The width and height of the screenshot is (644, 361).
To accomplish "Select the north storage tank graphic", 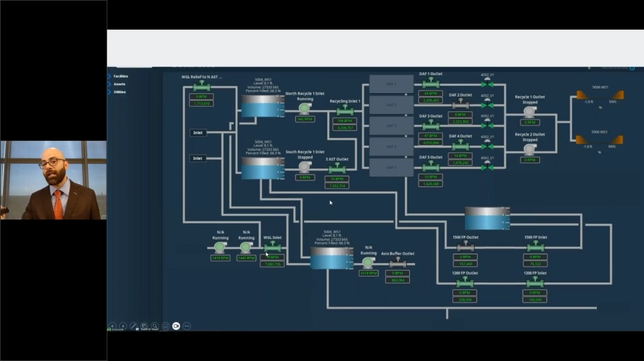I will (262, 106).
